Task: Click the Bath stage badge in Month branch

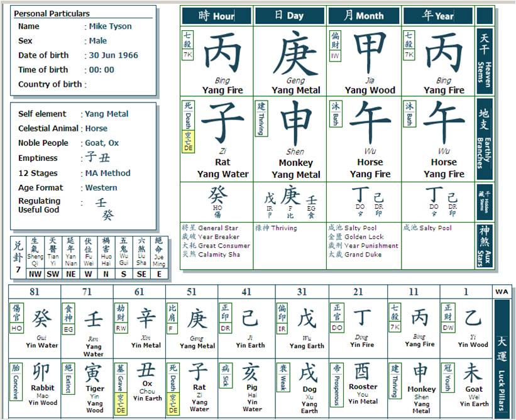Action: pyautogui.click(x=336, y=114)
